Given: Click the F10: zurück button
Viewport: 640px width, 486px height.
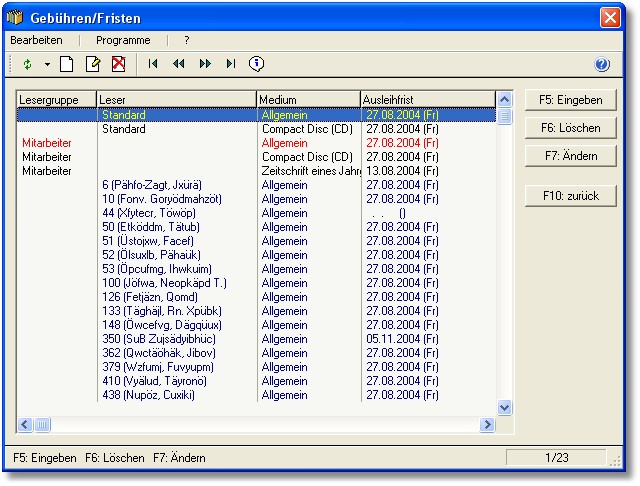Looking at the screenshot, I should pos(571,196).
